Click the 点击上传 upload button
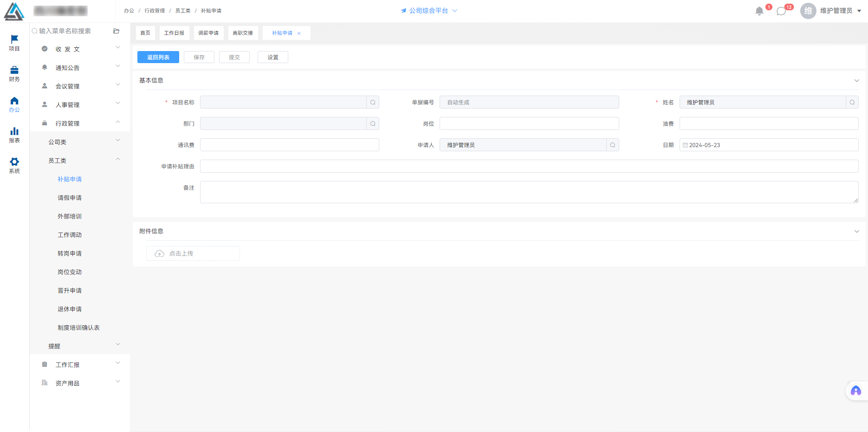Viewport: 868px width, 432px height. 193,253
